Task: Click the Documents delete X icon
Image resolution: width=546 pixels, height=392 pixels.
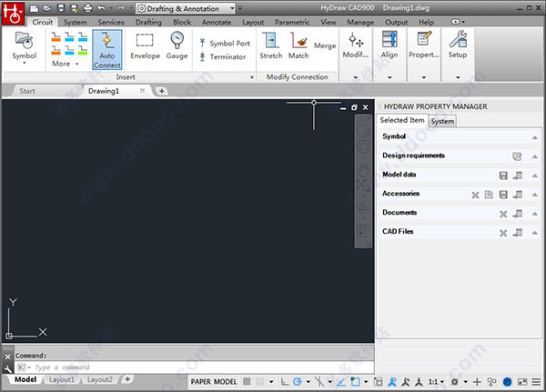Action: 503,214
